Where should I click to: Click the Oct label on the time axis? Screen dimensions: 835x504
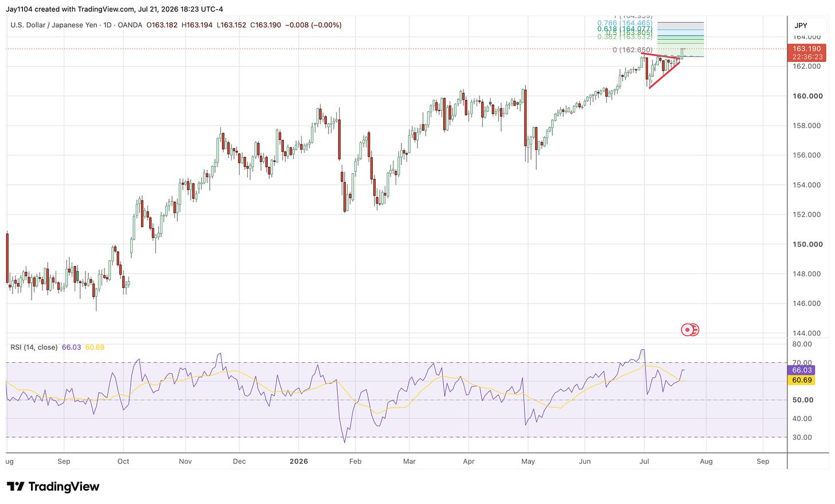pyautogui.click(x=123, y=462)
